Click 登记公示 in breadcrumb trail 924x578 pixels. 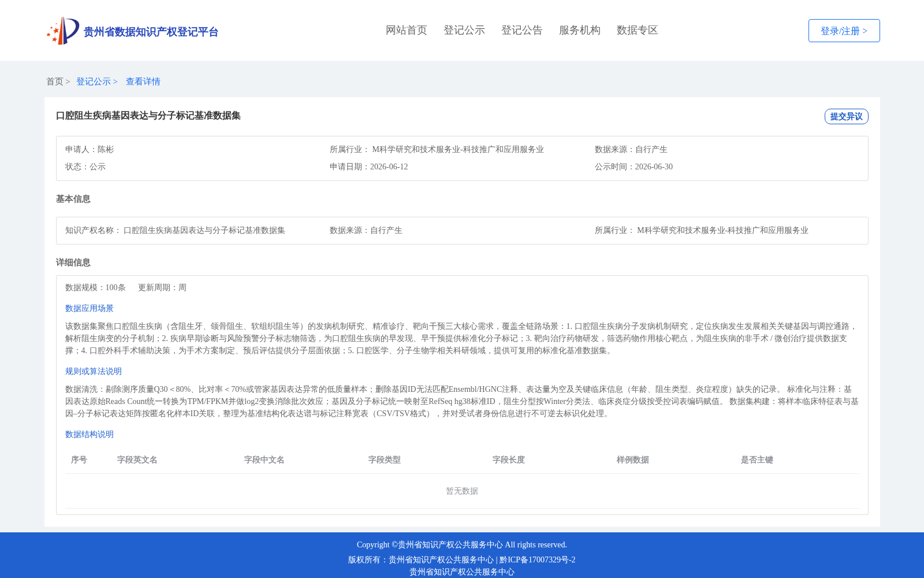click(94, 81)
